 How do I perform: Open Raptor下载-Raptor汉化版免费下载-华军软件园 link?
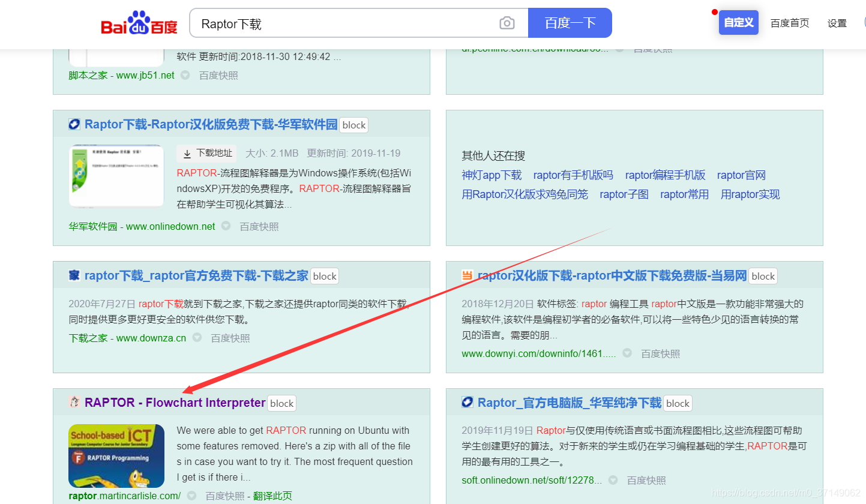[211, 124]
